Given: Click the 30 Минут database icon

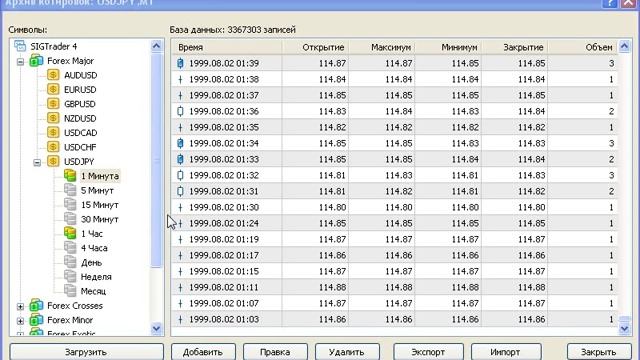Looking at the screenshot, I should coord(70,219).
